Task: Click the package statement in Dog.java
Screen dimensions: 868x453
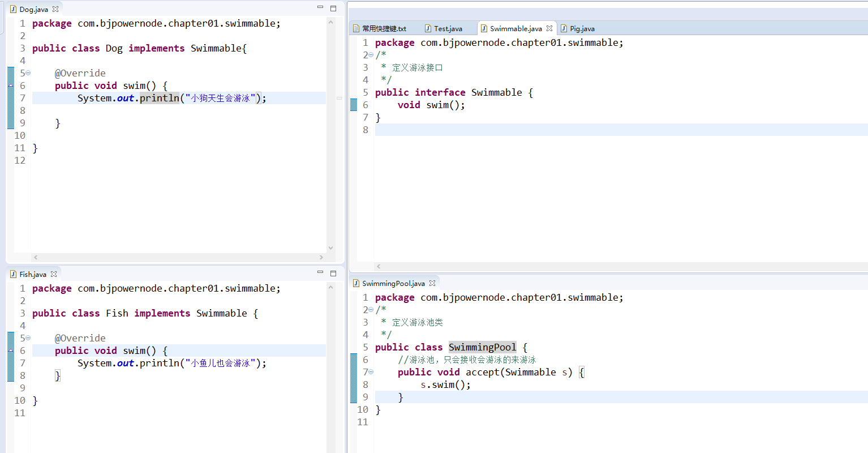Action: coord(156,23)
